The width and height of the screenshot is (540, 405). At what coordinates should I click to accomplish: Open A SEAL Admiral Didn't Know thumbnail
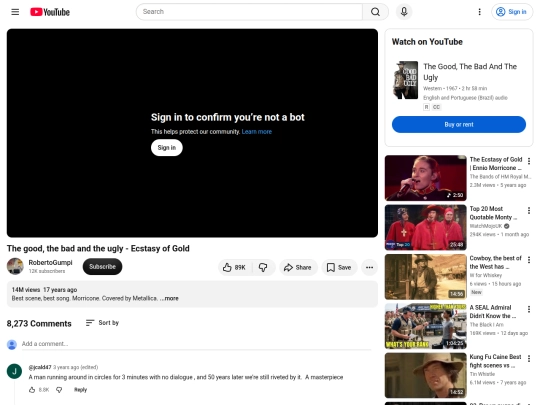click(426, 326)
